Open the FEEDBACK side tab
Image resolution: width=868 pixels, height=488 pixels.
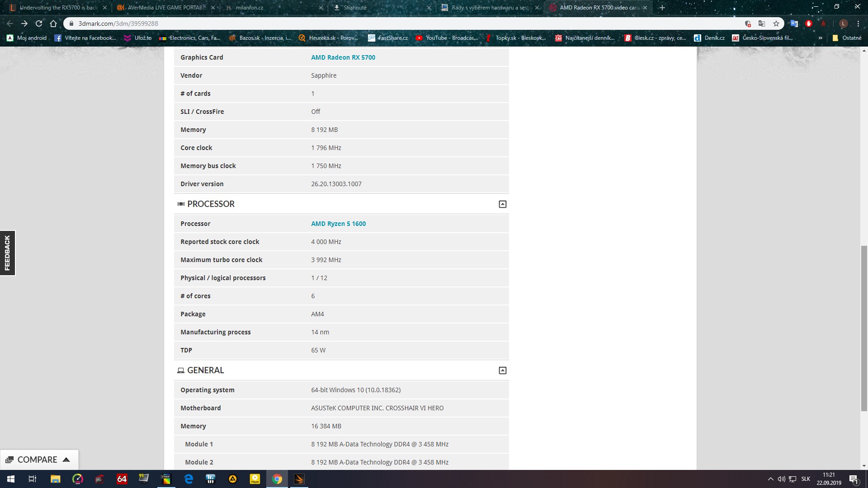click(7, 253)
